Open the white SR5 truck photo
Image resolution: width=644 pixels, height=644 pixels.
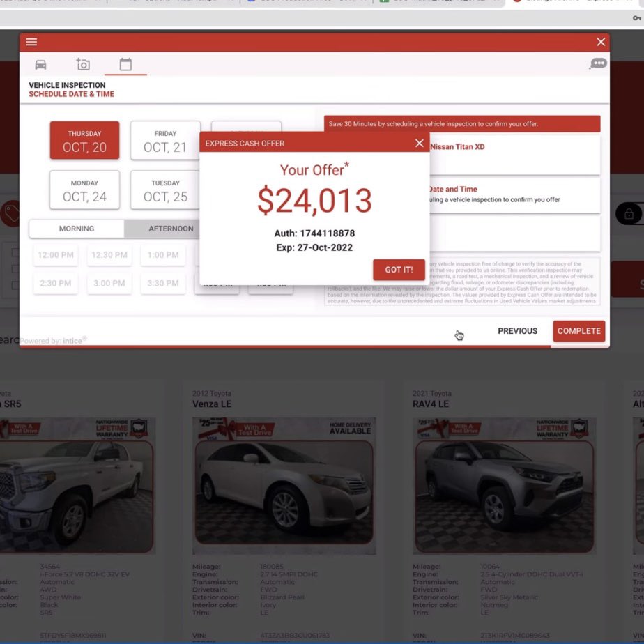[77, 486]
